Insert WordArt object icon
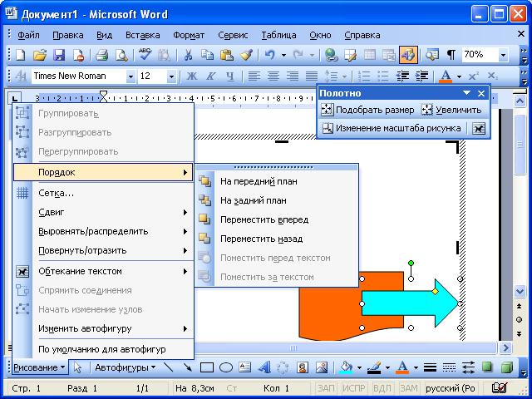Viewport: 532px width, 399px height. [x=264, y=367]
